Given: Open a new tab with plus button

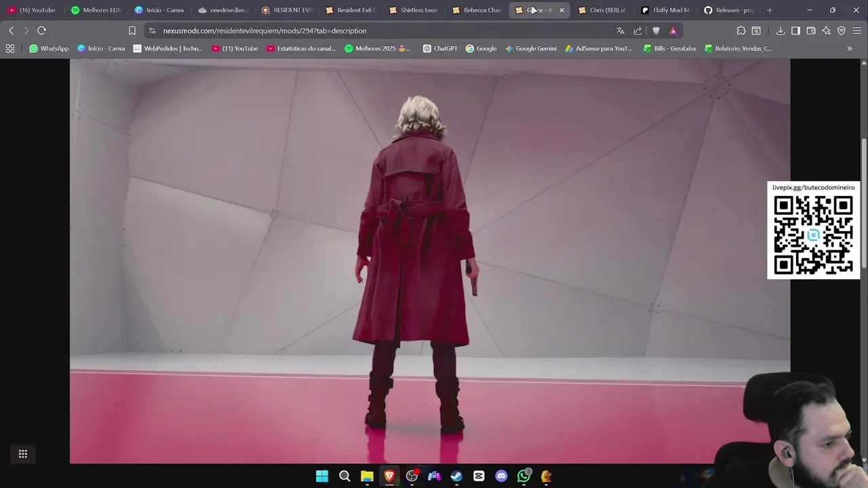Looking at the screenshot, I should tap(770, 10).
